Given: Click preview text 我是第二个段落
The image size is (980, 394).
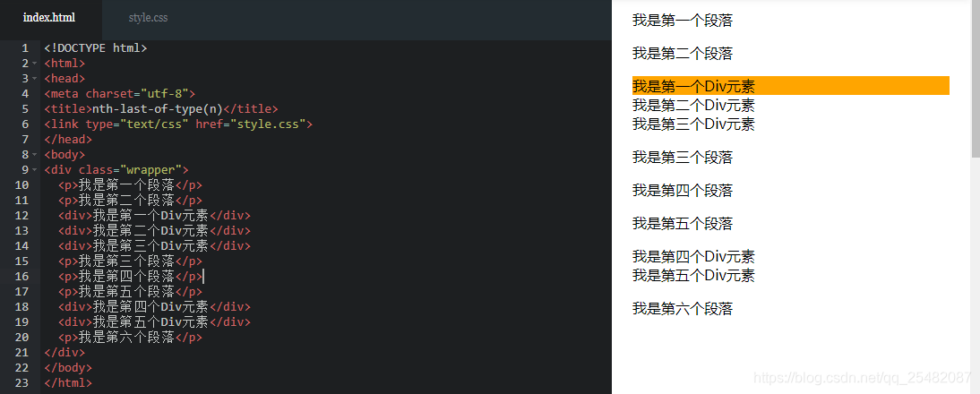Looking at the screenshot, I should click(682, 54).
